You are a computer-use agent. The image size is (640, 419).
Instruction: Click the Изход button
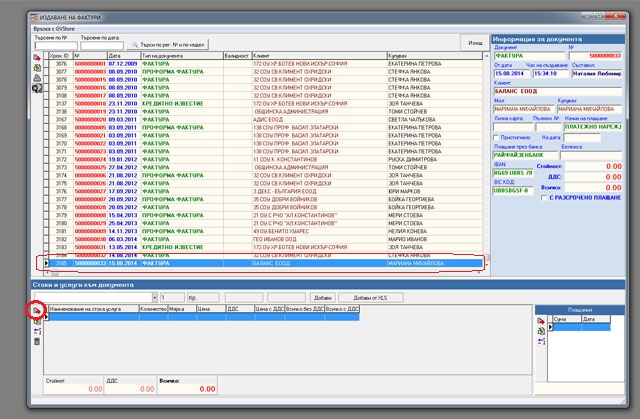[x=475, y=43]
